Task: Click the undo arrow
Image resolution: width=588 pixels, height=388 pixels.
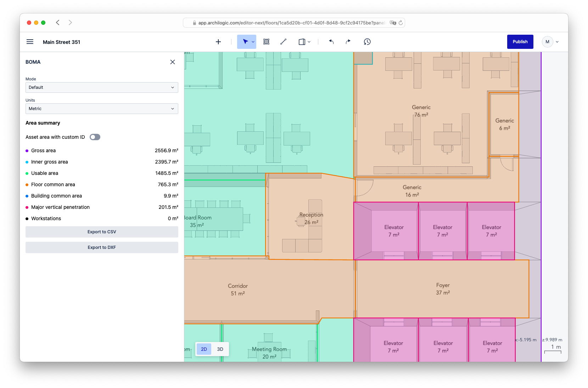Action: (x=331, y=42)
